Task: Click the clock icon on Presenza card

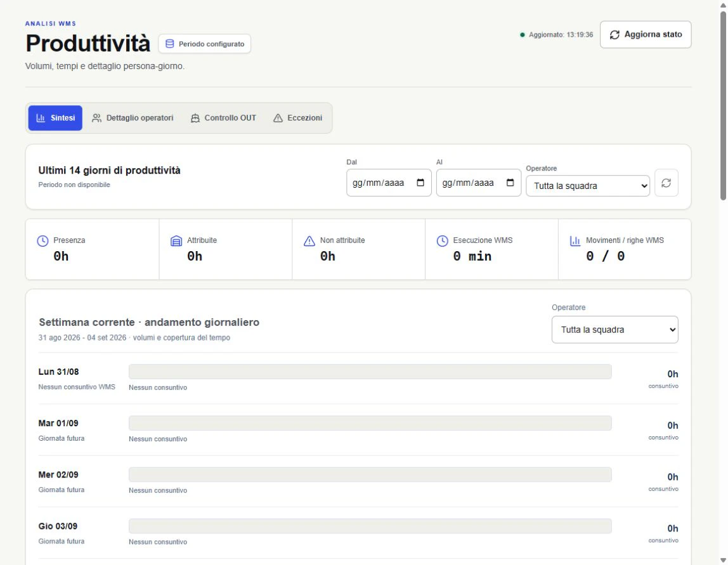Action: 42,241
